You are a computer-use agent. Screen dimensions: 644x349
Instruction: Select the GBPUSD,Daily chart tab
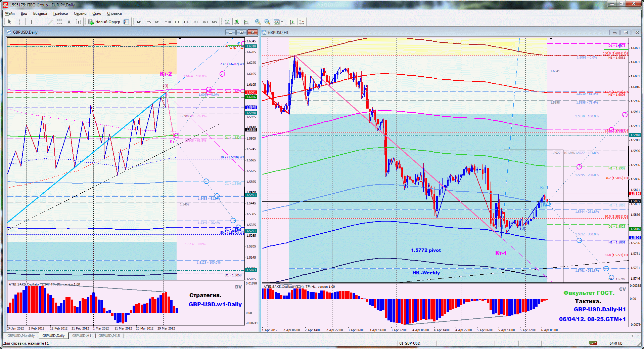pos(53,336)
